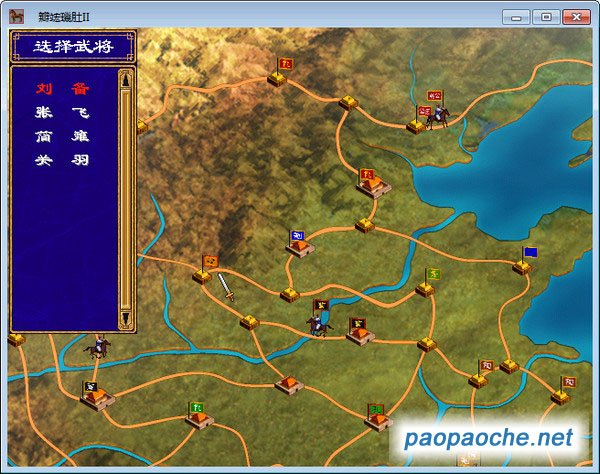Close the game window

pos(576,17)
